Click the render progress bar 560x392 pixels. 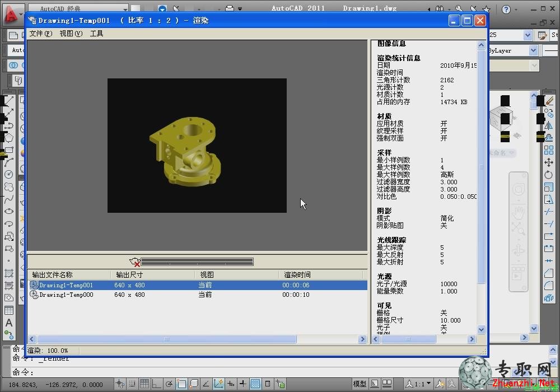tap(197, 262)
